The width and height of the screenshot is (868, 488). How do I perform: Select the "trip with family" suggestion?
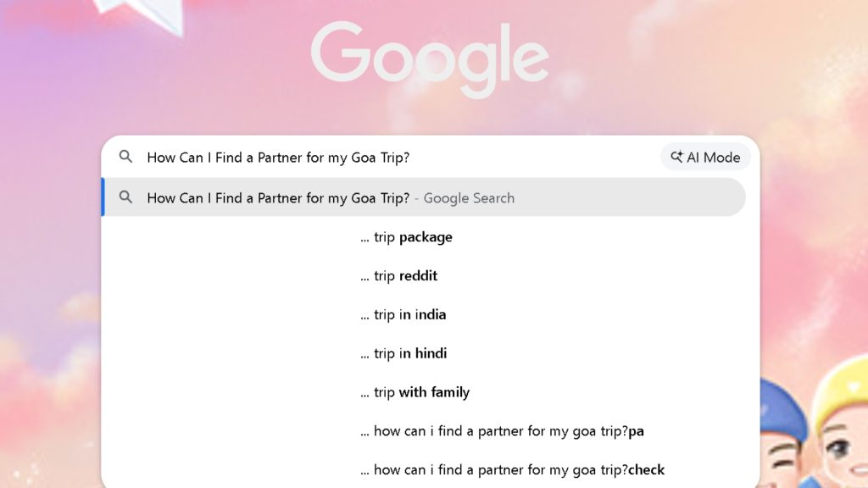[414, 392]
